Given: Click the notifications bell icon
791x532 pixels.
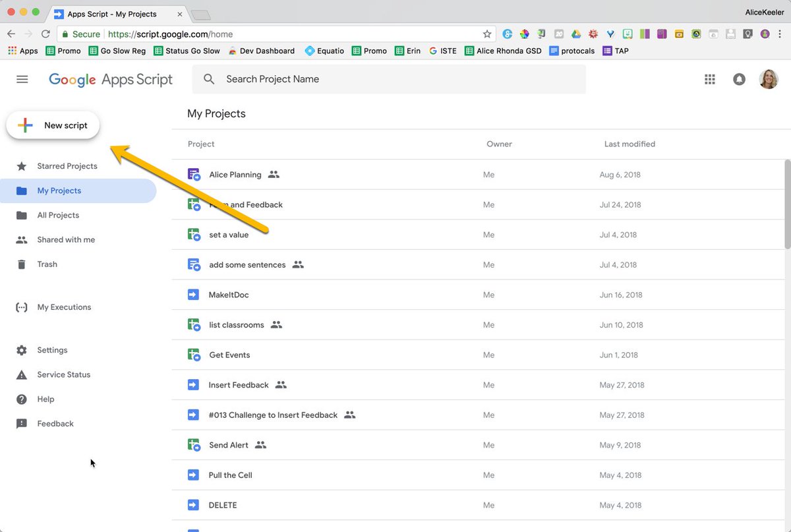Looking at the screenshot, I should point(739,79).
